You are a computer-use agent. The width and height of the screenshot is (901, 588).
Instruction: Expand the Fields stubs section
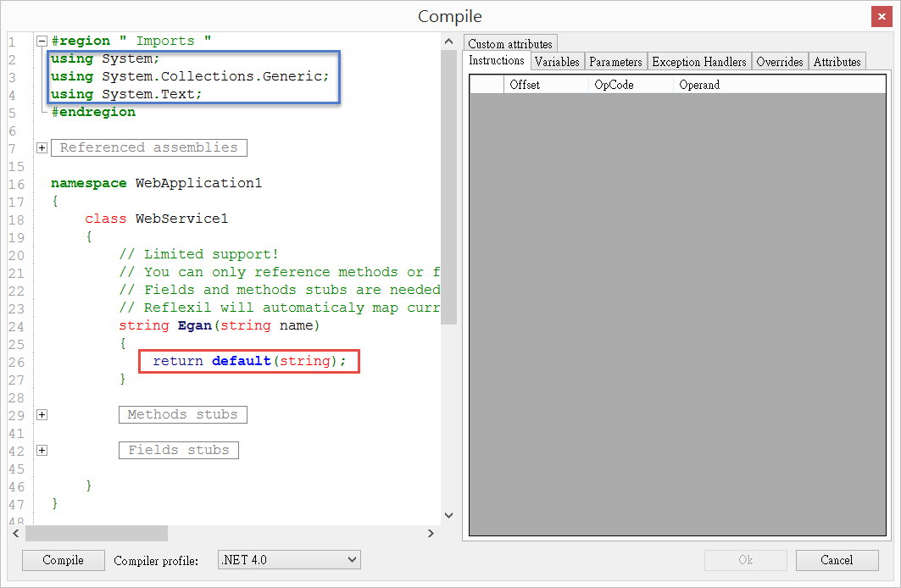point(42,450)
